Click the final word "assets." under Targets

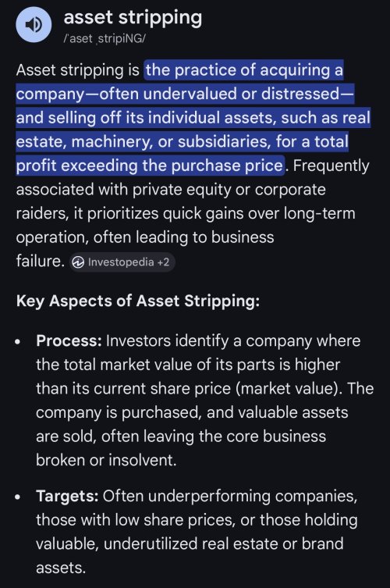(61, 568)
